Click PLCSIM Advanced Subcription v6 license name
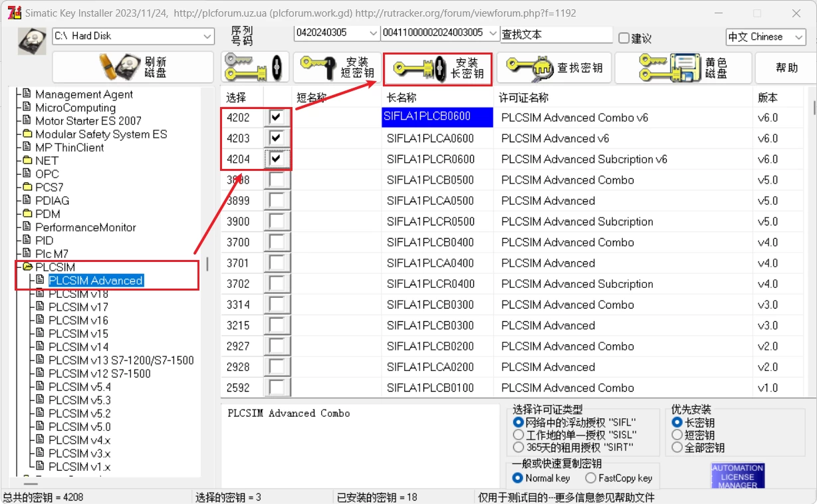The width and height of the screenshot is (817, 504). (584, 159)
